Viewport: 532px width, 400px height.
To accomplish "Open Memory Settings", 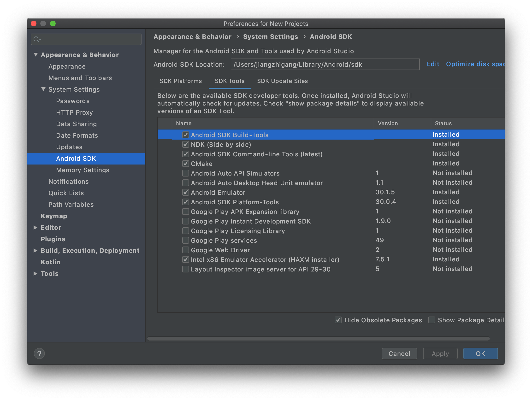I will [x=83, y=170].
